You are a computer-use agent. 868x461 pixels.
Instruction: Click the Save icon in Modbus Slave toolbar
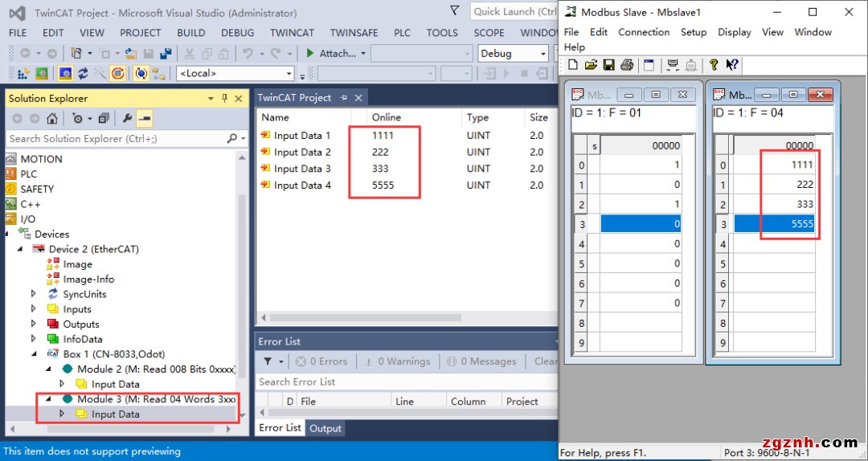pyautogui.click(x=609, y=65)
